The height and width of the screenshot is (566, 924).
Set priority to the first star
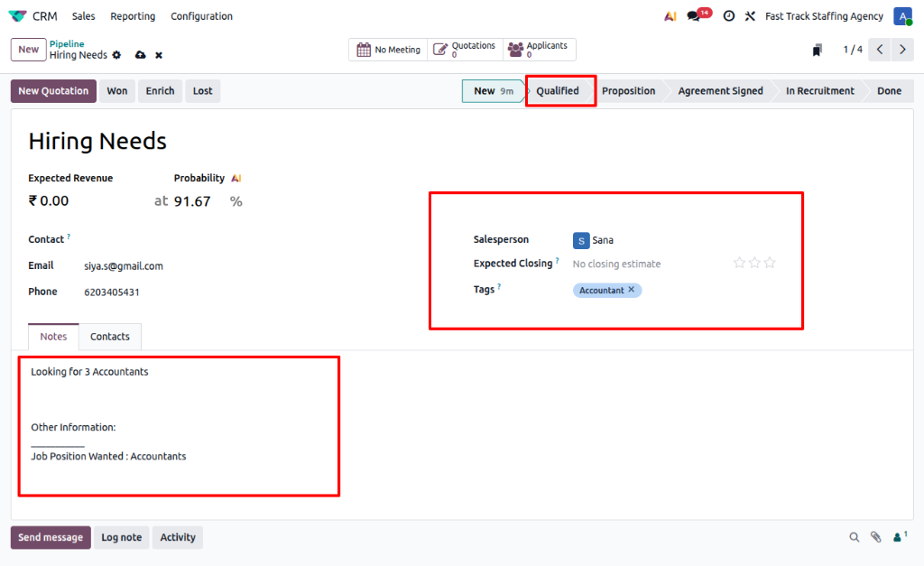pyautogui.click(x=740, y=263)
